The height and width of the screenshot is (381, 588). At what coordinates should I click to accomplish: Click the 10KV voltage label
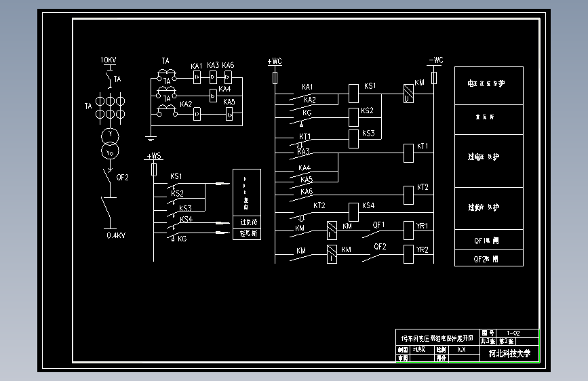(109, 60)
